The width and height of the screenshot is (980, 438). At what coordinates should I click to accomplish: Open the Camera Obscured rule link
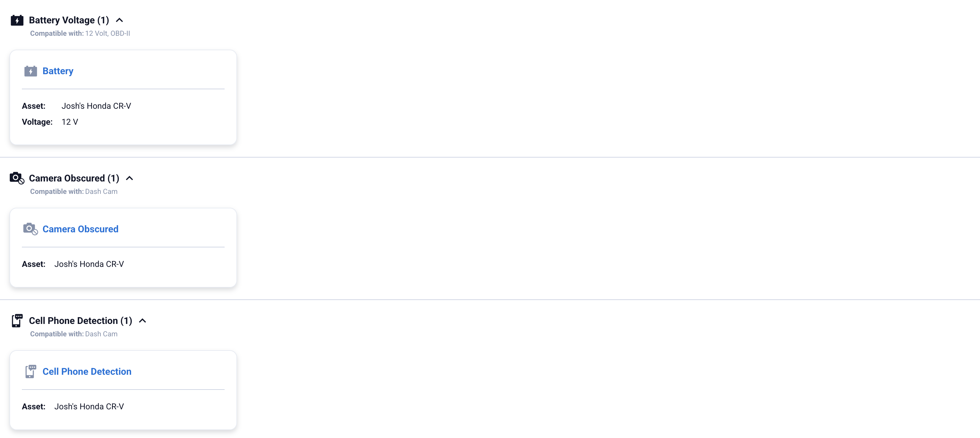(80, 229)
